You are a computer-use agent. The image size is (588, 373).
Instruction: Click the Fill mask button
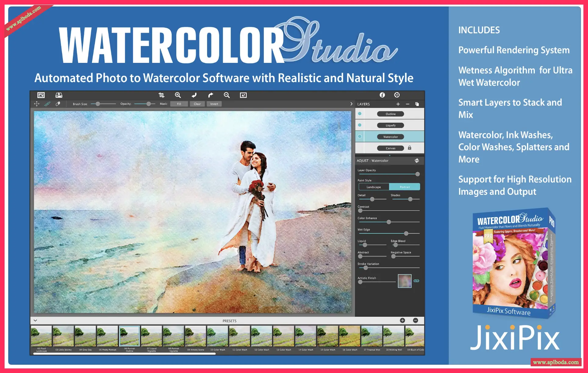click(179, 104)
